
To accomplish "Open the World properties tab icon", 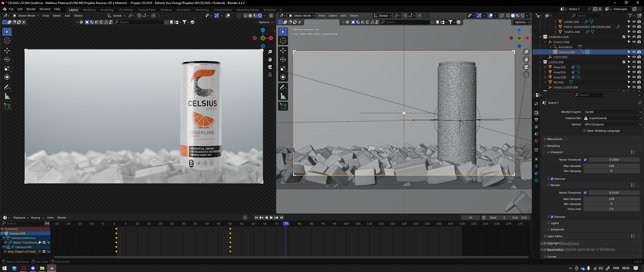I will (x=536, y=141).
